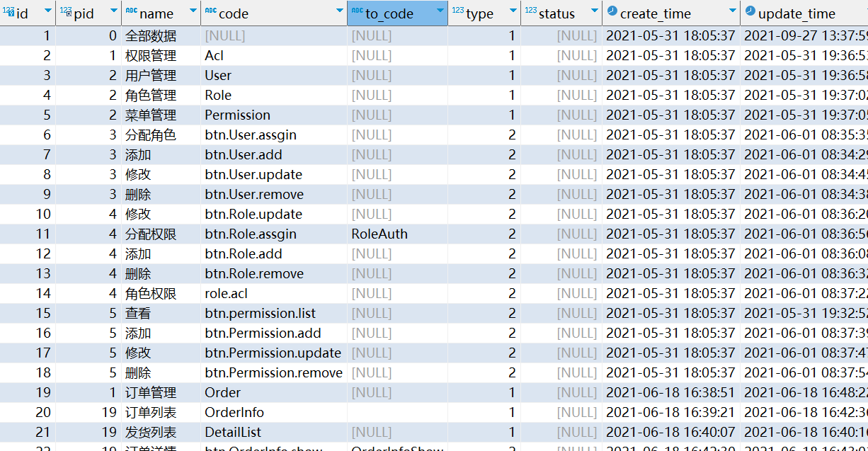The height and width of the screenshot is (451, 868).
Task: Click the 123 icon beside status header
Action: 530,12
